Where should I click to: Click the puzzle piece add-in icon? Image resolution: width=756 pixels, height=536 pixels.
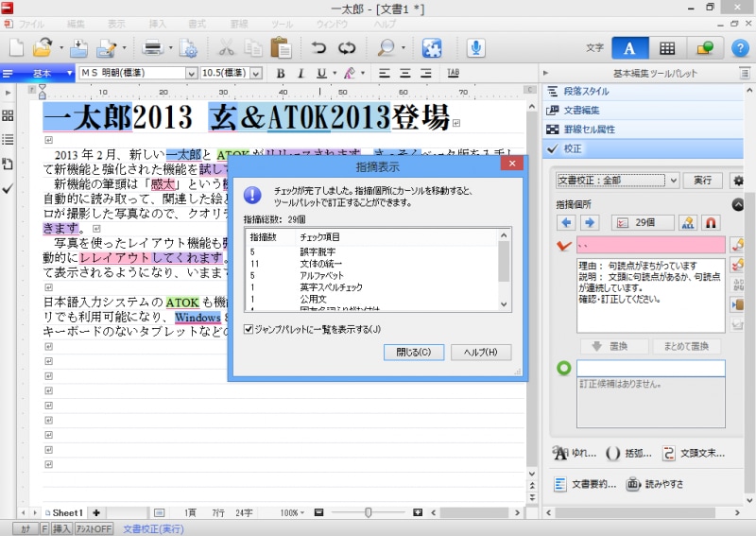pyautogui.click(x=432, y=48)
